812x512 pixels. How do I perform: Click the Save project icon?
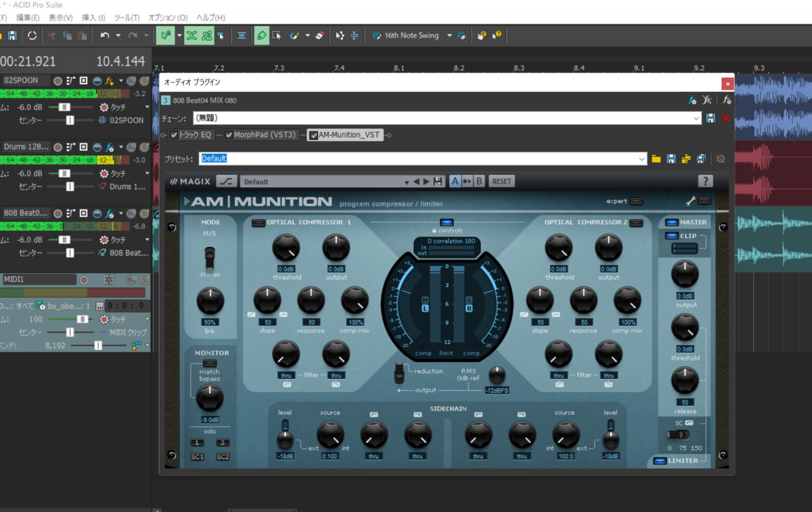pos(12,35)
